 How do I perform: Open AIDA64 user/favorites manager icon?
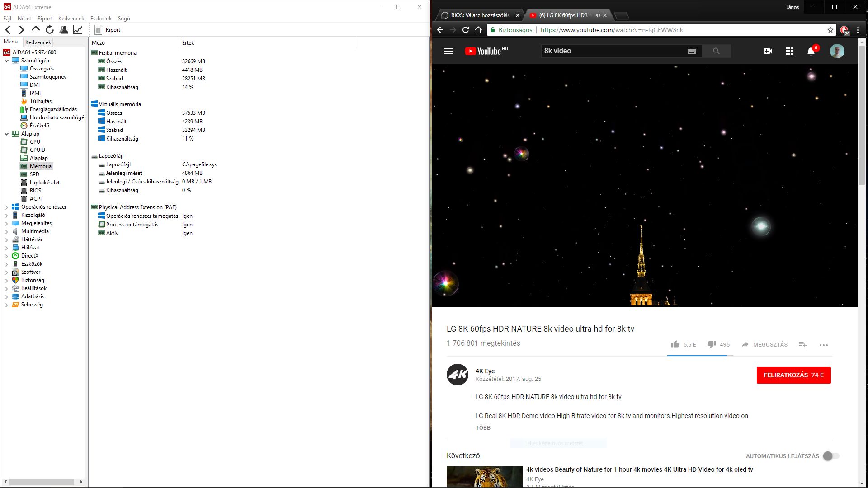(64, 30)
